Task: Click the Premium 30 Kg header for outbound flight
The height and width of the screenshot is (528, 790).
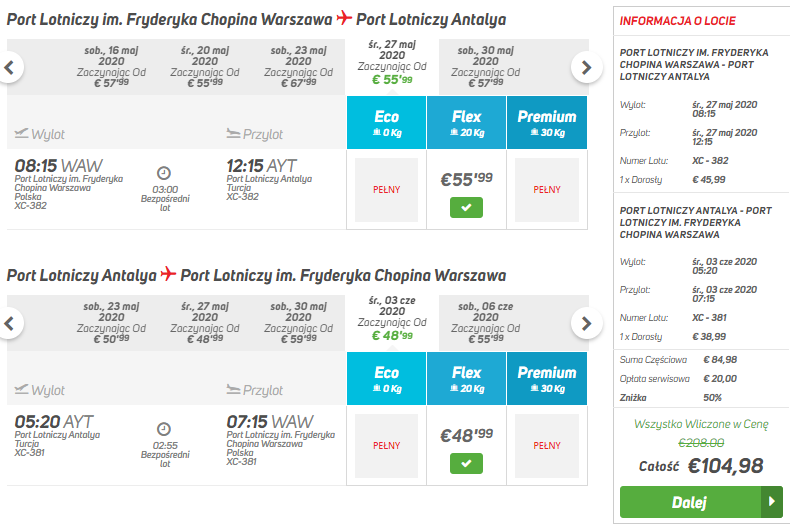Action: point(547,122)
